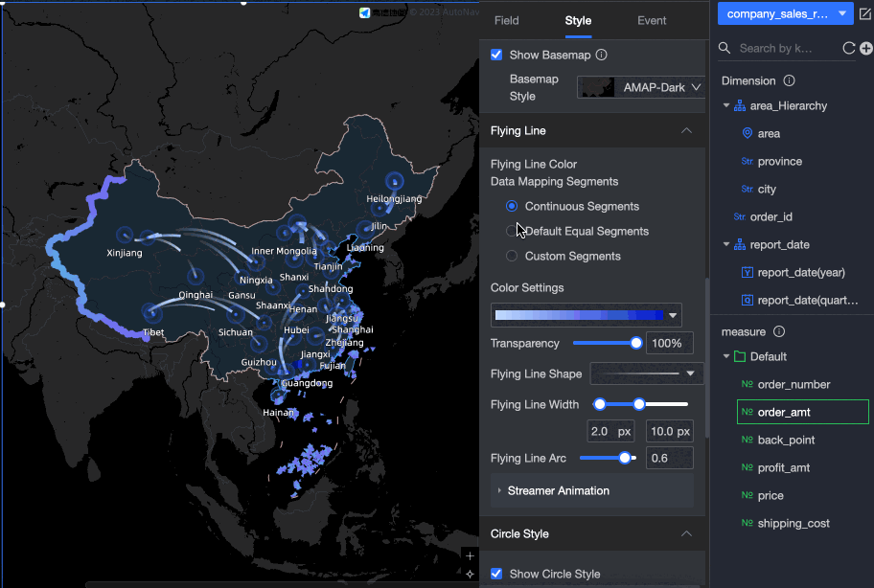Click the number icon beside order_number
The width and height of the screenshot is (874, 588).
click(x=747, y=384)
